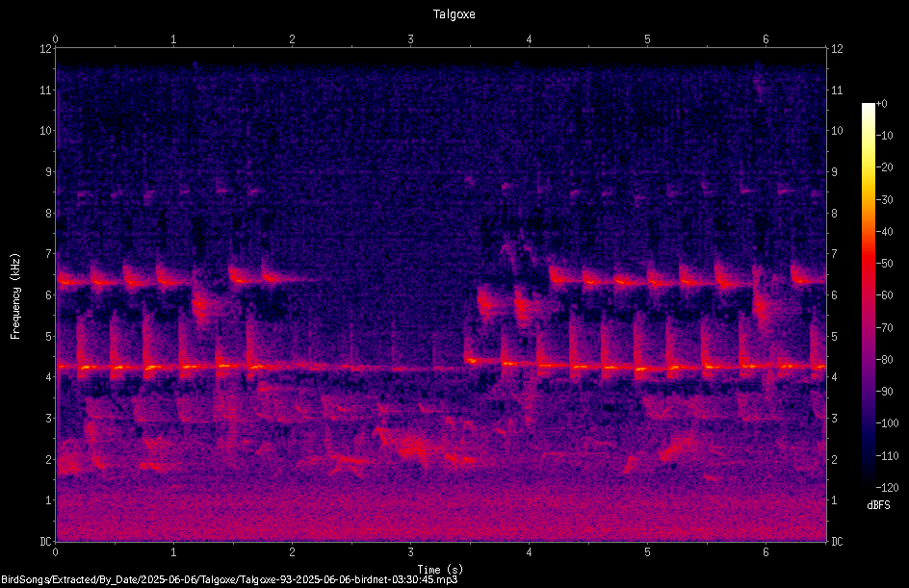This screenshot has width=909, height=588.
Task: Click the bright 2 kHz blob near 3 seconds
Action: (x=414, y=447)
